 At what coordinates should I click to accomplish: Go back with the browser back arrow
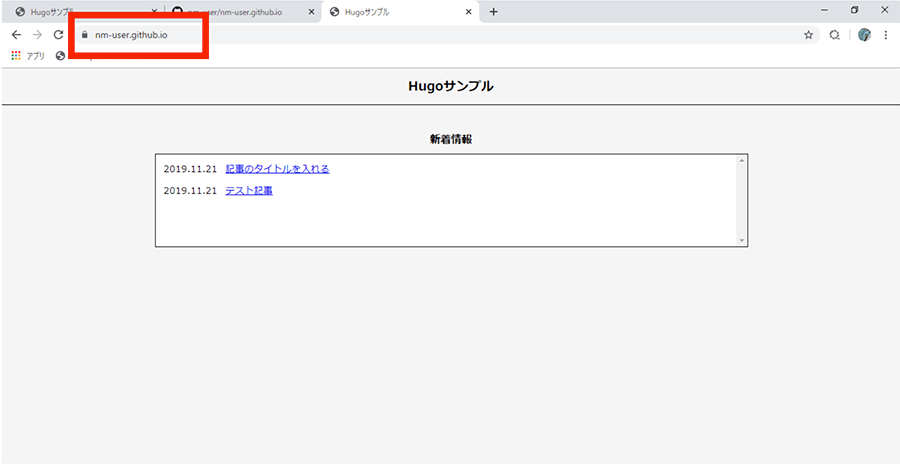[x=16, y=35]
